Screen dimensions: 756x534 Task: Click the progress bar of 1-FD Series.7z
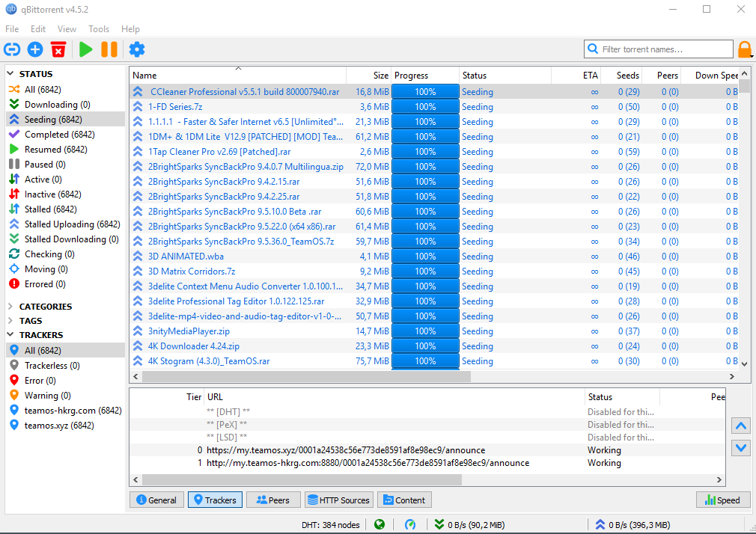[x=425, y=106]
